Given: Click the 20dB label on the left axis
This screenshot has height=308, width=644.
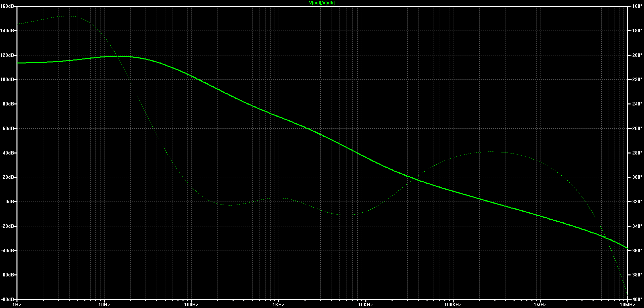Looking at the screenshot, I should (8, 177).
